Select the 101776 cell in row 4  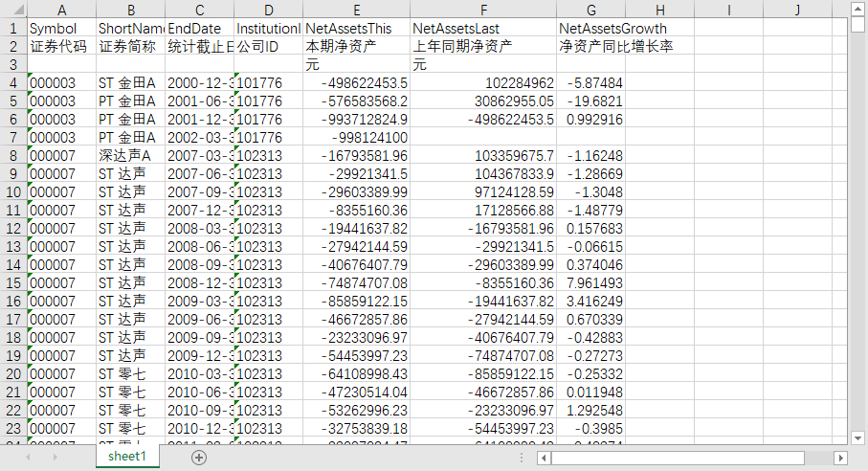click(x=269, y=83)
